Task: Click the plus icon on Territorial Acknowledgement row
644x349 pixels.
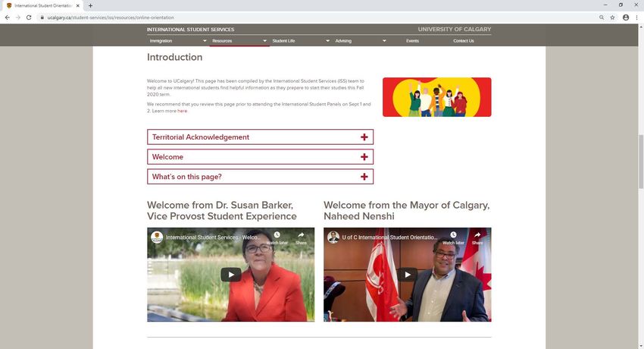Action: [364, 137]
